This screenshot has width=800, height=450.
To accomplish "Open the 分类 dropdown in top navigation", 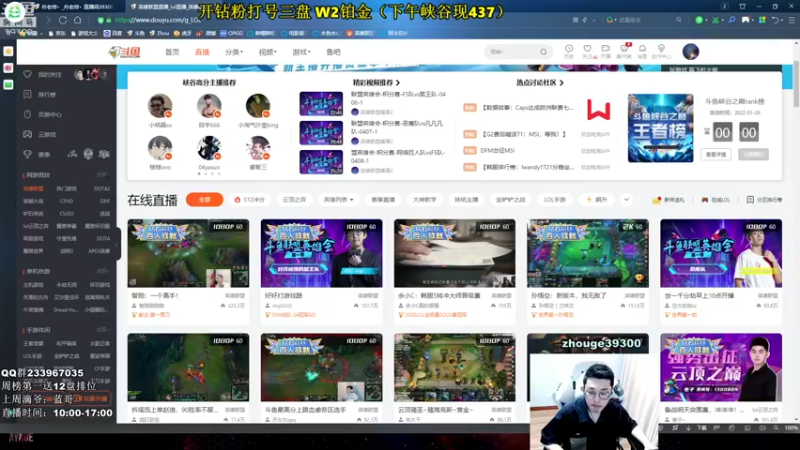I will click(234, 52).
